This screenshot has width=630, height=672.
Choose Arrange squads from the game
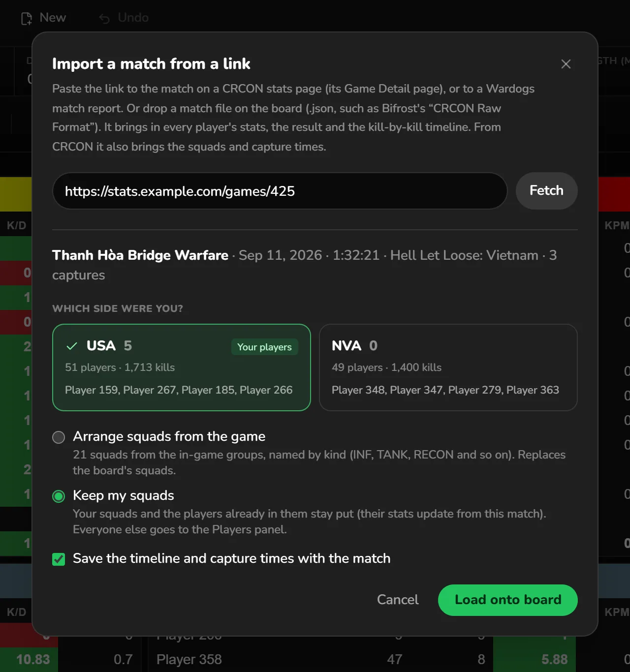click(59, 437)
